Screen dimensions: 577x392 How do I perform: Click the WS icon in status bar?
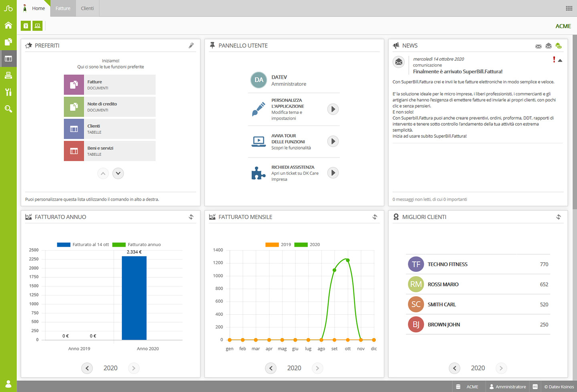click(535, 387)
